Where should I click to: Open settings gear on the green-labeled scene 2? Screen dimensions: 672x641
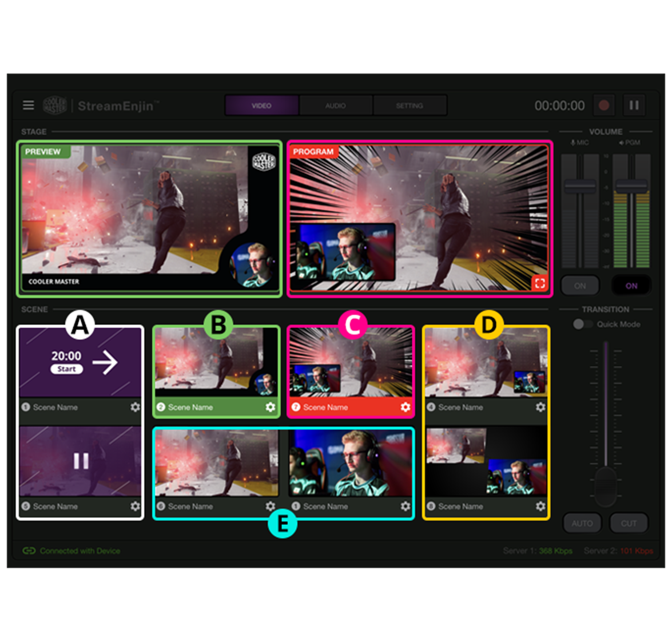tap(270, 407)
